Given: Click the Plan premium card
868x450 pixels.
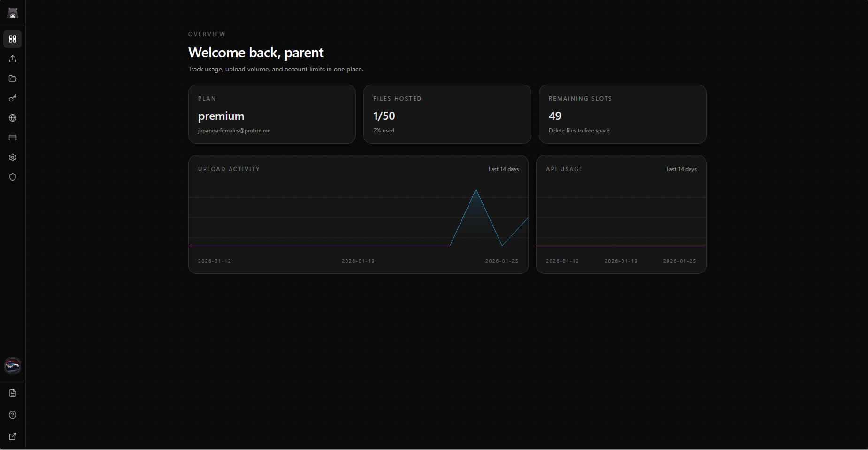Looking at the screenshot, I should (272, 114).
